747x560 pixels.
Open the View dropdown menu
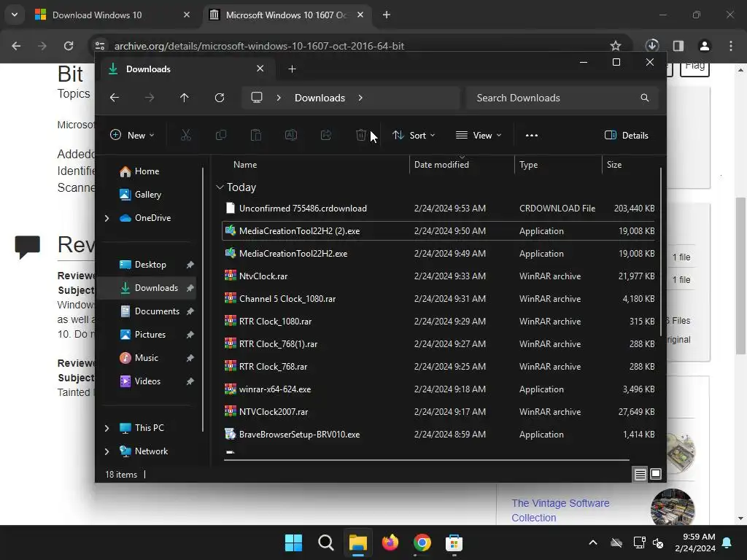coord(479,135)
